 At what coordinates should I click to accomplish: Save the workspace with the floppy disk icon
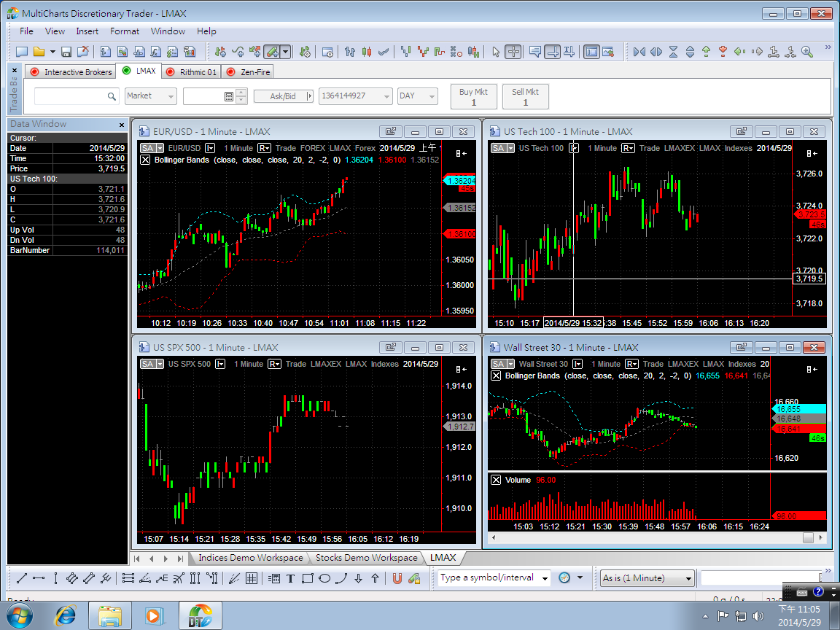click(x=66, y=52)
